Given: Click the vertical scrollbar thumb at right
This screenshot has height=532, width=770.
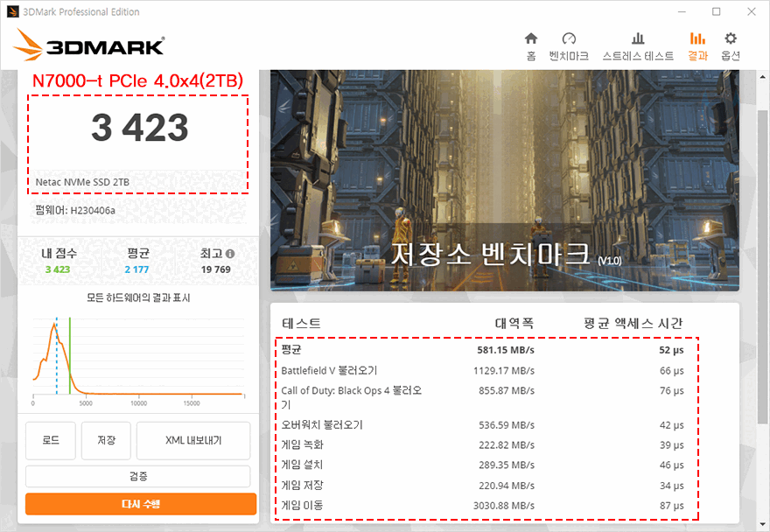Looking at the screenshot, I should coord(762,265).
